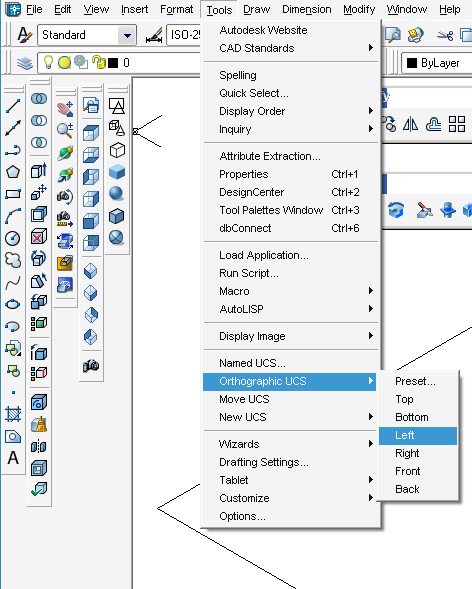Select the Multiline Text tool
The image size is (472, 589).
pyautogui.click(x=13, y=458)
